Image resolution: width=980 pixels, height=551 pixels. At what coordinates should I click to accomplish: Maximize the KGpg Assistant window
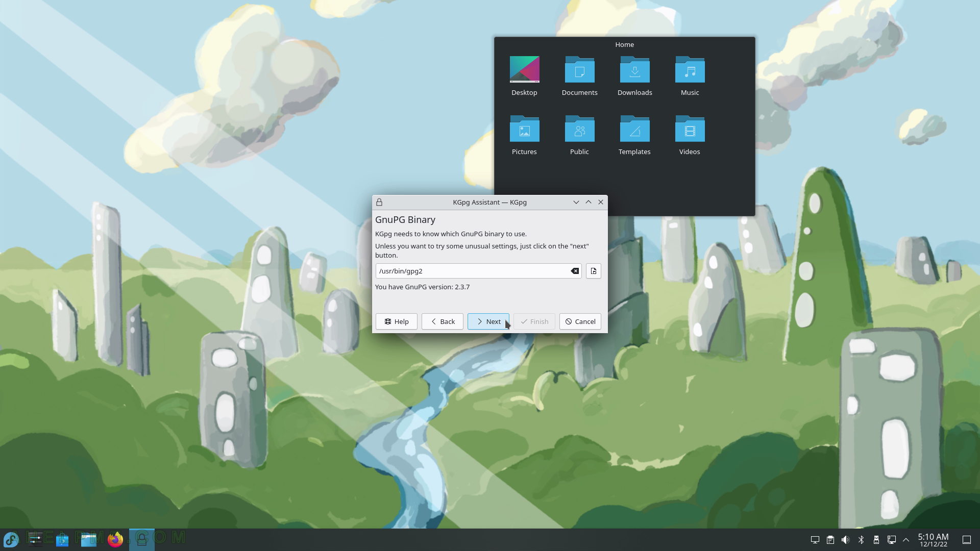pos(589,203)
